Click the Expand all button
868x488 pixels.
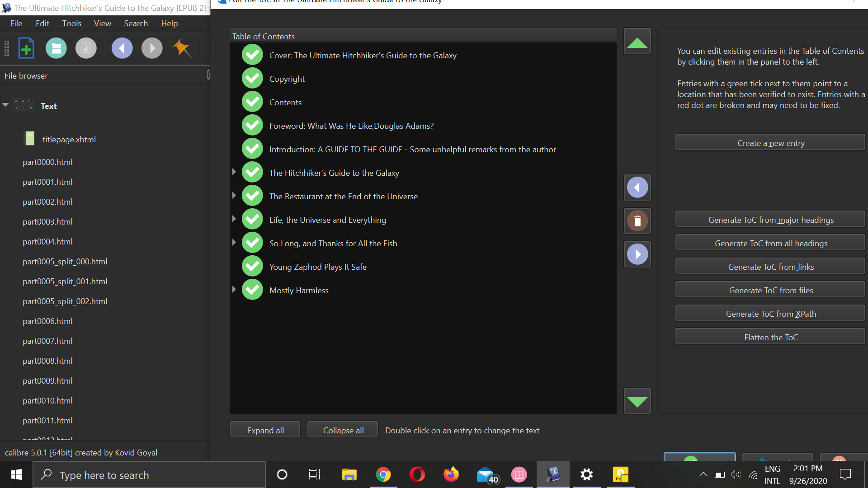(265, 431)
